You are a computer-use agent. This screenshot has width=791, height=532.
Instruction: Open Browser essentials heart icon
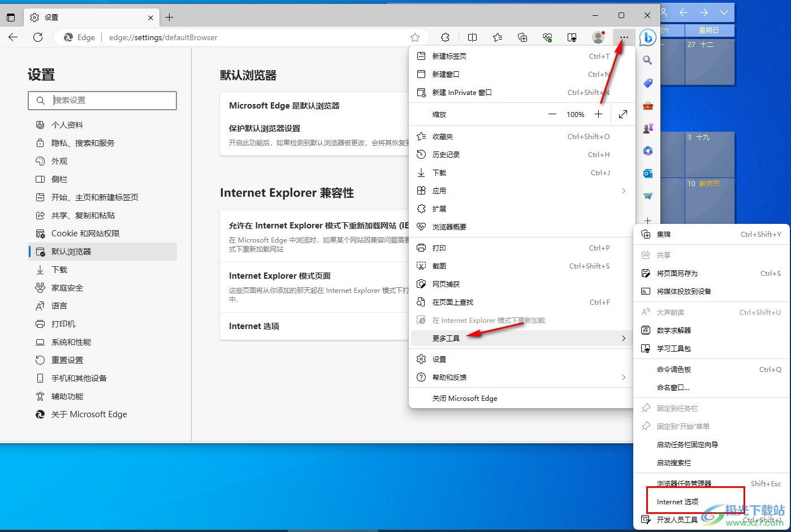[547, 37]
